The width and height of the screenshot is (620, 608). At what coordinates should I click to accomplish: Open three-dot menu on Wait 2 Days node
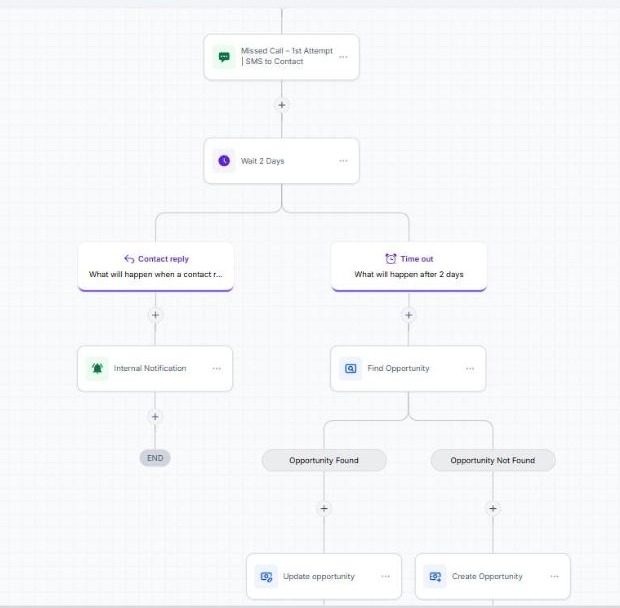343,161
